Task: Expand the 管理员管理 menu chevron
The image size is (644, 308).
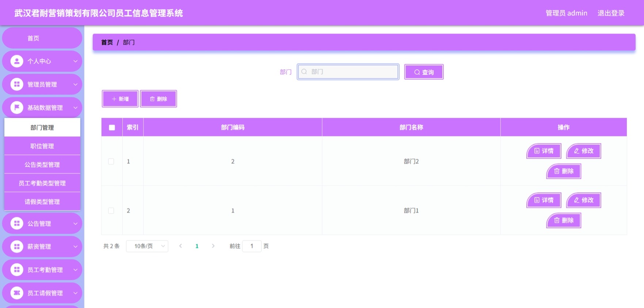Action: 75,84
